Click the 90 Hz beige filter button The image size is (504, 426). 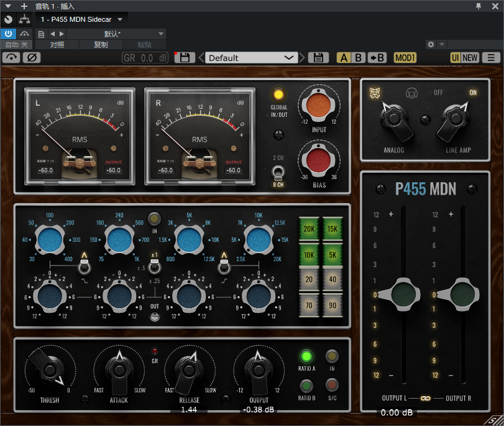pyautogui.click(x=332, y=305)
